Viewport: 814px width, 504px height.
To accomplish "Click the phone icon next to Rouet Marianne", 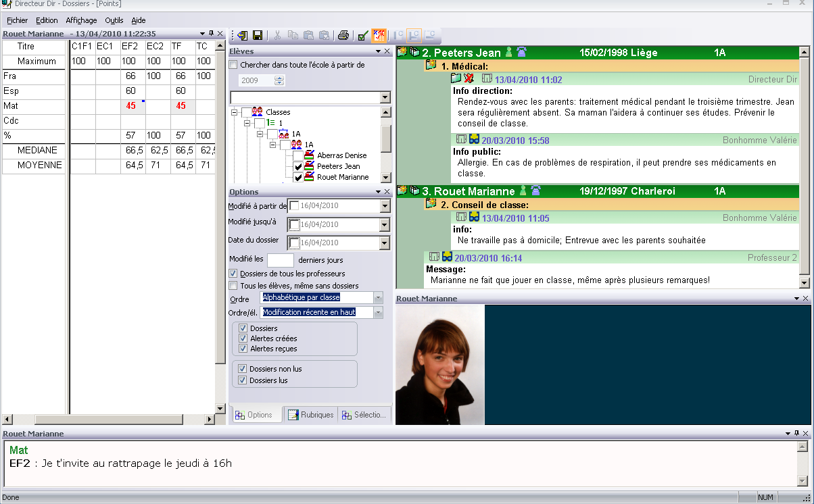I will point(535,191).
